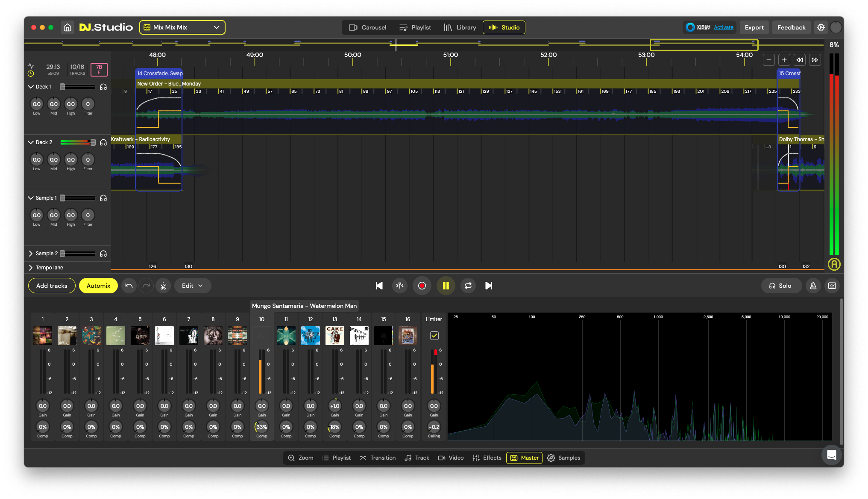The image size is (868, 499).
Task: Skip to the previous track
Action: coord(379,286)
